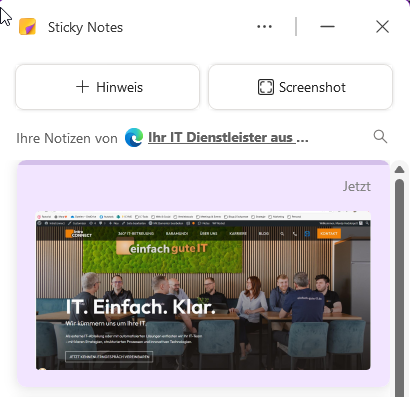Click the Sticky Notes app logo icon

(x=27, y=27)
